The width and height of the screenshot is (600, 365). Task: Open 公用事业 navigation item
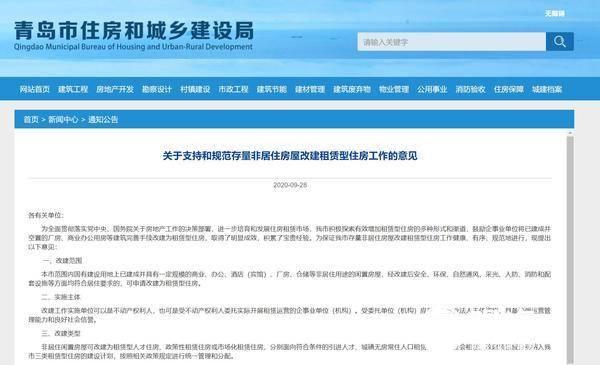[x=432, y=89]
